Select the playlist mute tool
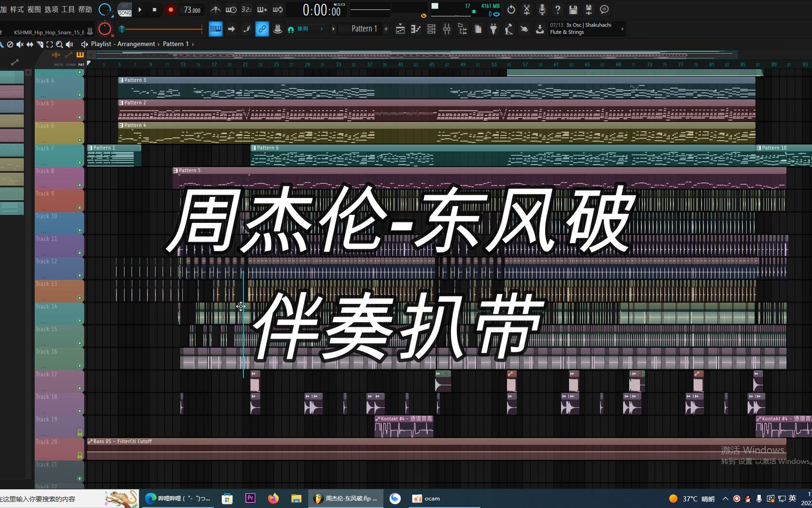The width and height of the screenshot is (812, 508). pyautogui.click(x=20, y=44)
